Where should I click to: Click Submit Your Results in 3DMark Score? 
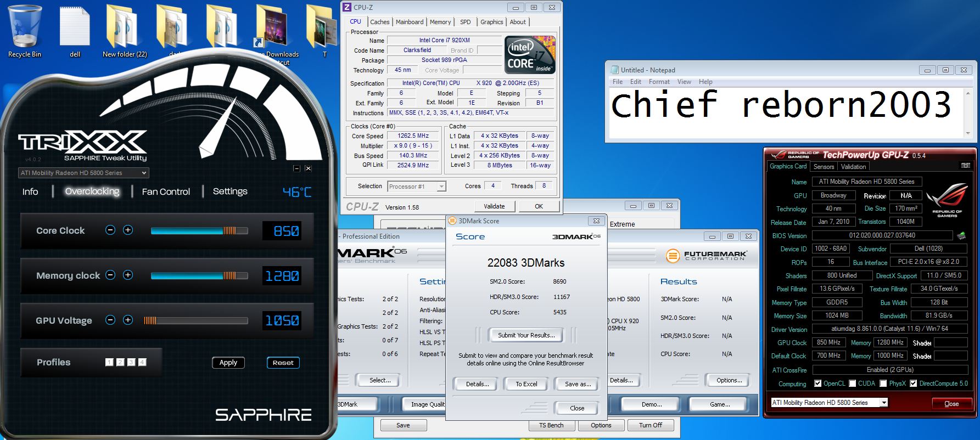click(x=526, y=335)
